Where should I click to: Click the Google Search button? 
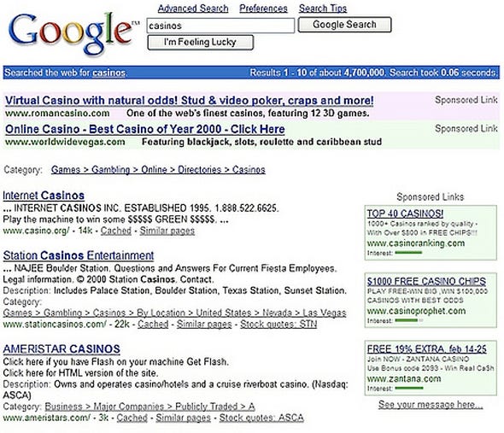pos(344,25)
